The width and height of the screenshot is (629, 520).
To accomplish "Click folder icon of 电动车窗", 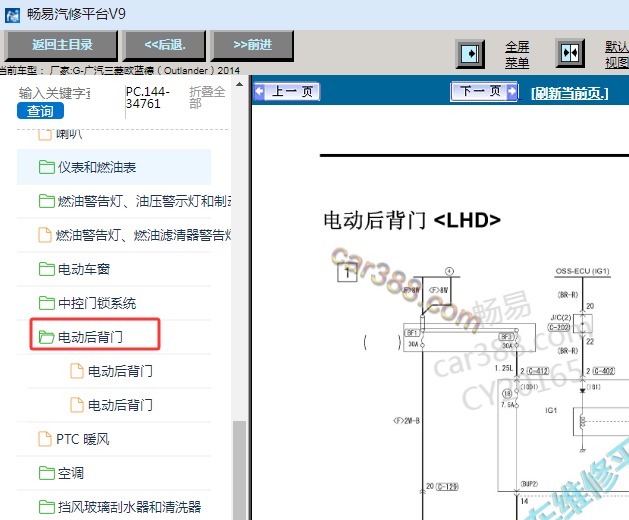I will pos(47,269).
